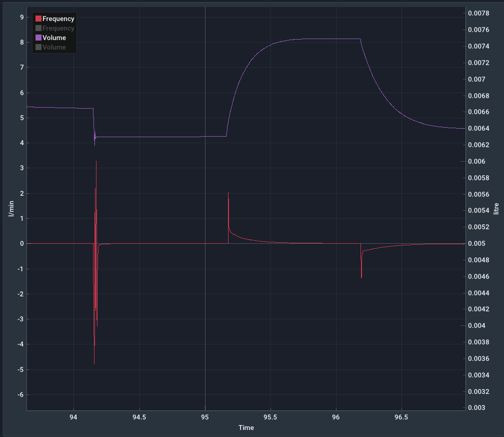
Task: Click the purple Volume legend swatch
Action: coord(38,38)
